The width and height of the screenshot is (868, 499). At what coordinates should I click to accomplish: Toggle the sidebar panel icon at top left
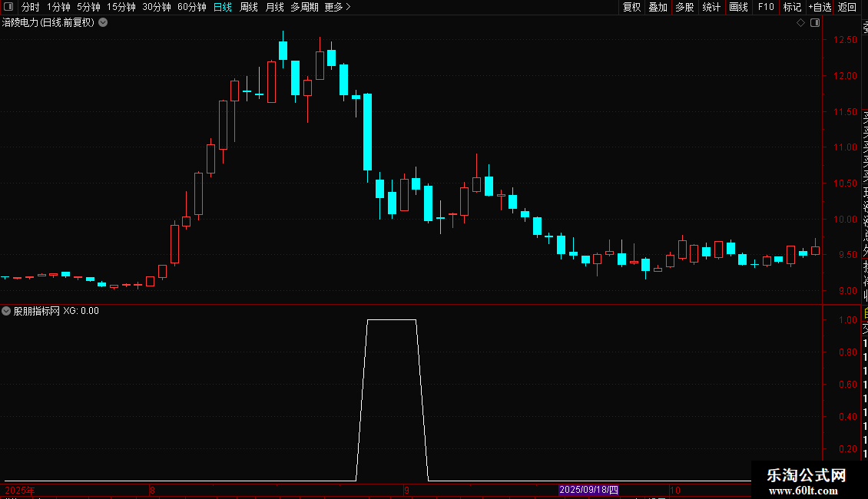point(8,7)
